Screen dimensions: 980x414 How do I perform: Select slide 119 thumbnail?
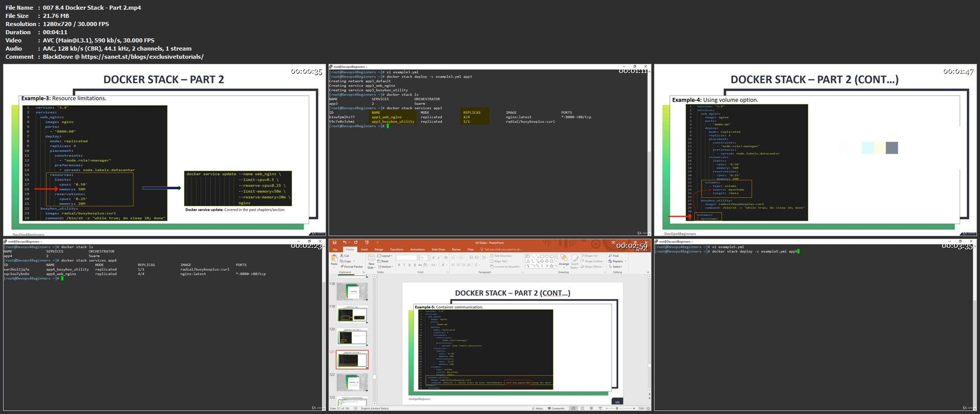(x=352, y=314)
